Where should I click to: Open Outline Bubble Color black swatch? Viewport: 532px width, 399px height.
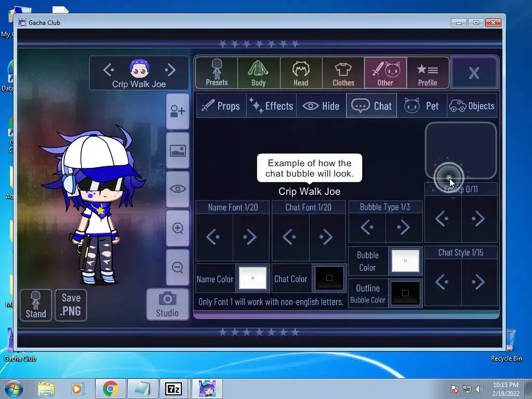pyautogui.click(x=405, y=293)
